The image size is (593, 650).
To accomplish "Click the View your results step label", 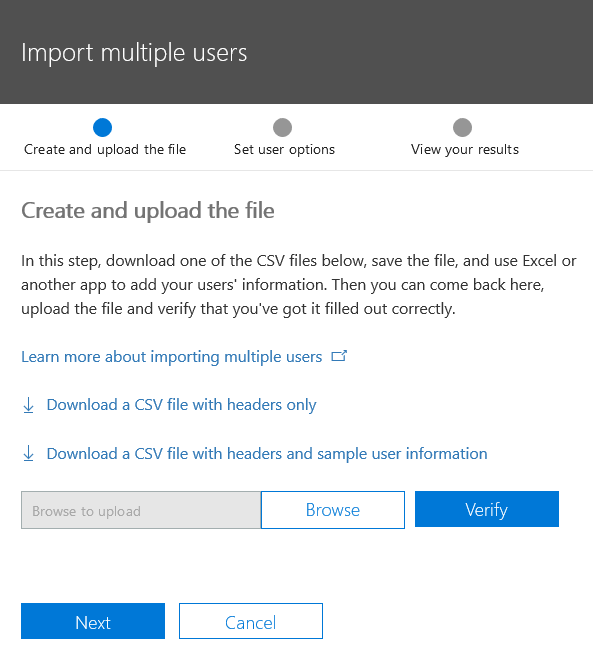I will coord(465,149).
